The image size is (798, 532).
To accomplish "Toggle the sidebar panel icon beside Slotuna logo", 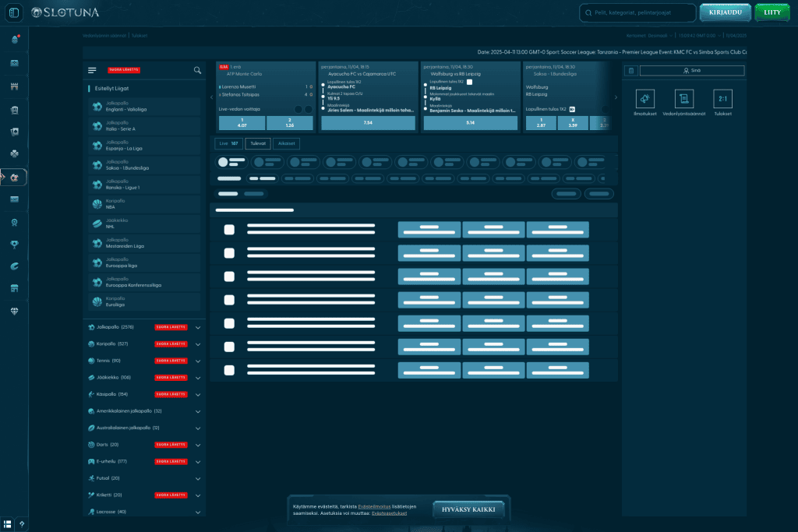I will tap(14, 12).
